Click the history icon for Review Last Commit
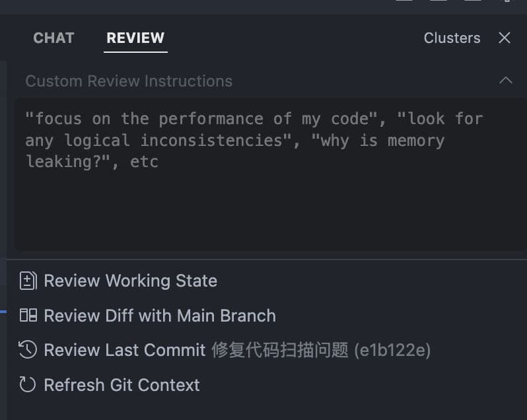The width and height of the screenshot is (527, 420). tap(28, 350)
